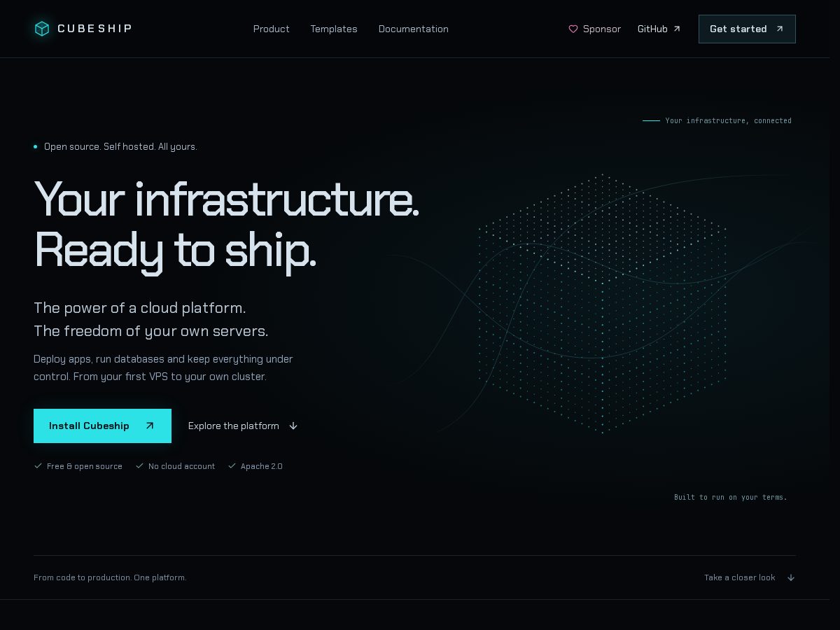The image size is (840, 630).
Task: Click the arrow icon inside Get started
Action: (x=780, y=29)
